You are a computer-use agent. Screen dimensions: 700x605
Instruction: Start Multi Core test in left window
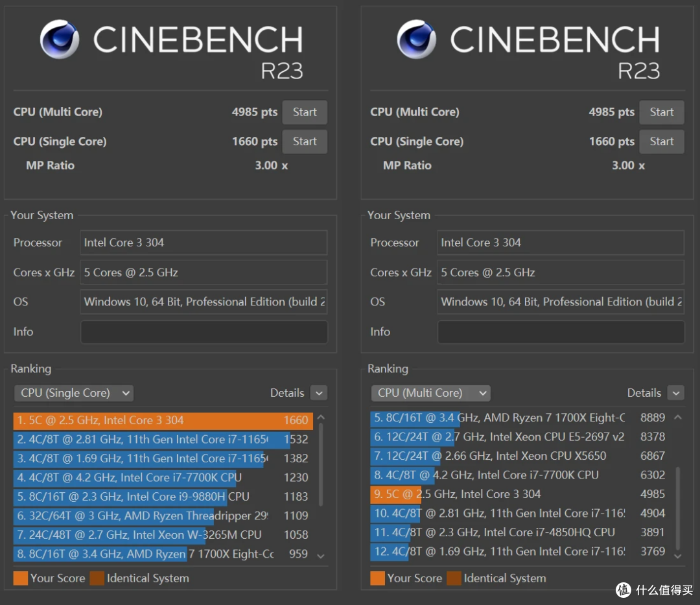click(x=305, y=112)
